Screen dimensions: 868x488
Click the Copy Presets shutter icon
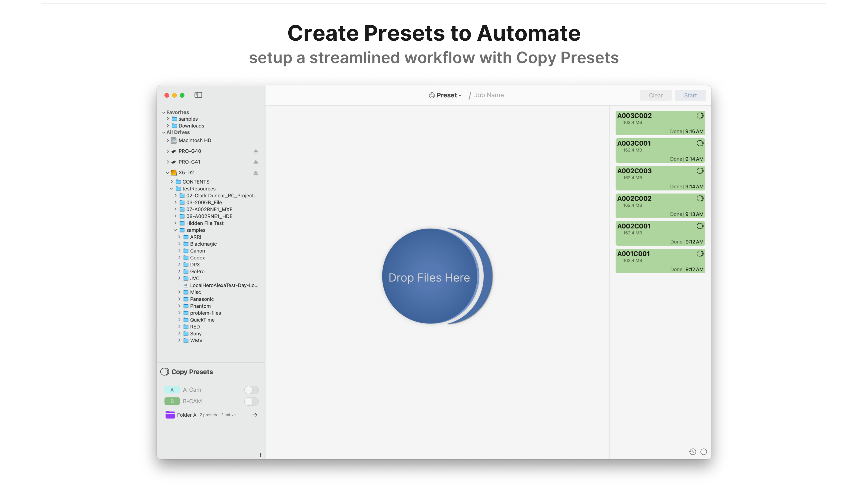[165, 372]
